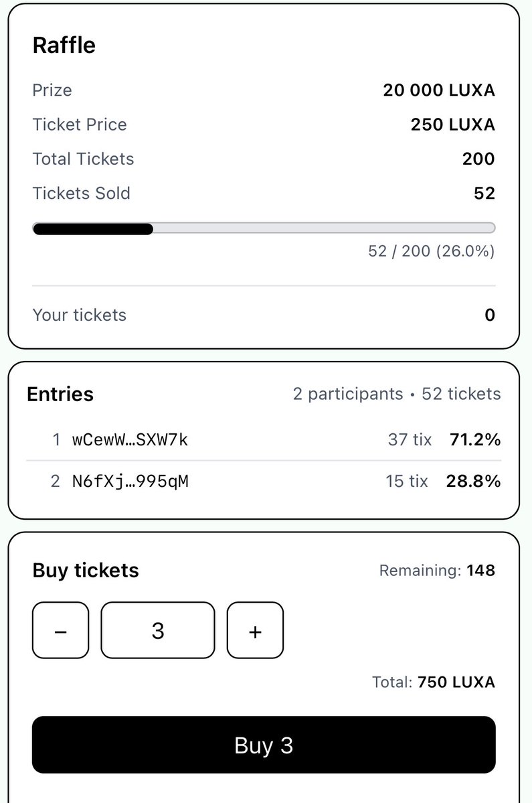Screen dimensions: 532x803
Task: Click the Total Tickets value 200
Action: [478, 159]
